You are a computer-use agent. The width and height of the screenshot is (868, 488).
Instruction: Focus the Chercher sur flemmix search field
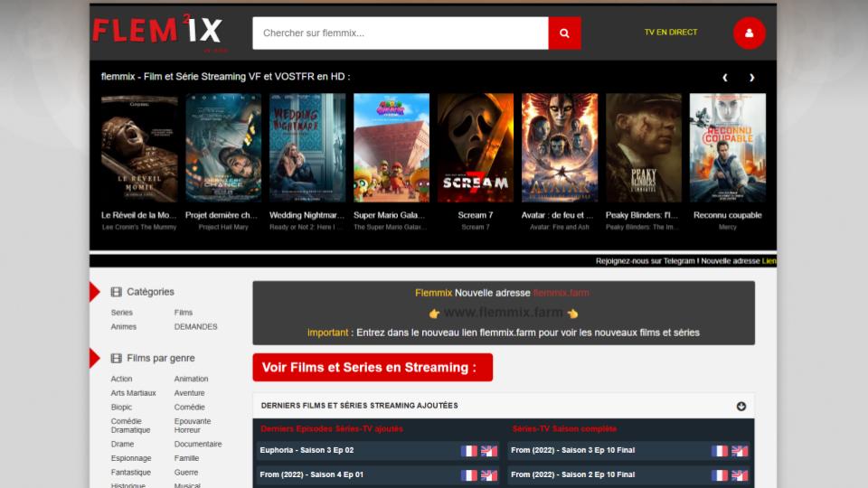400,33
